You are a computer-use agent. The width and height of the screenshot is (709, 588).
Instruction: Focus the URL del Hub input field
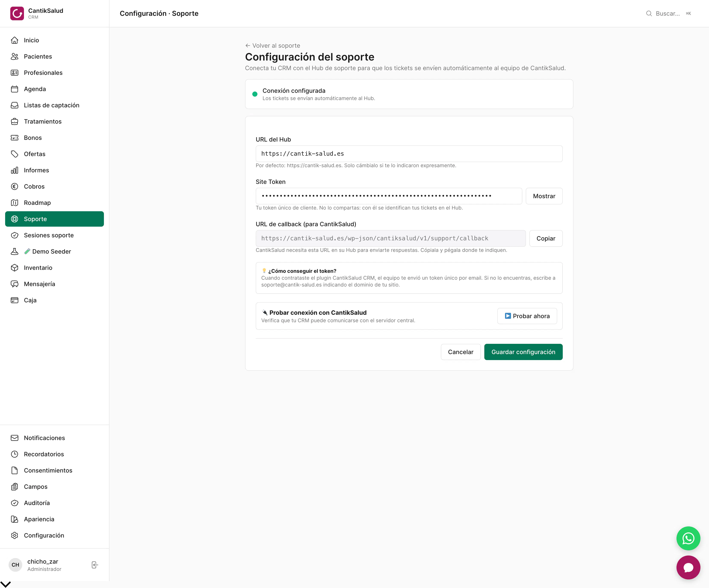tap(409, 154)
